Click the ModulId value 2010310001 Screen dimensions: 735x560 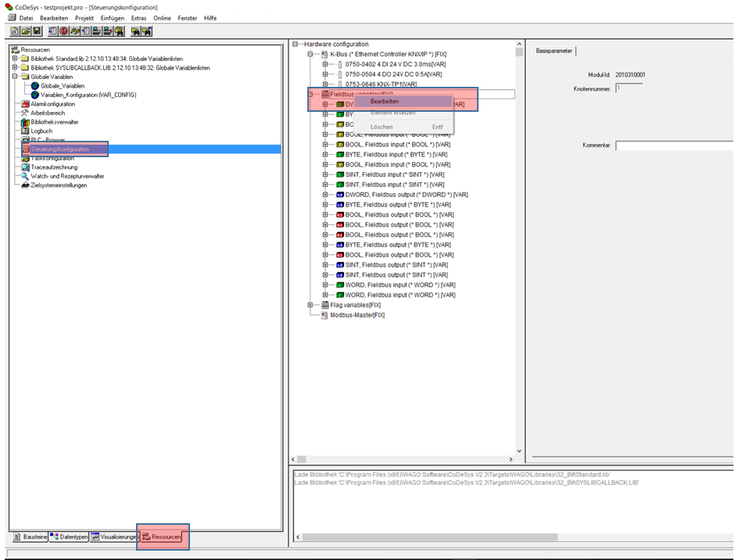point(630,74)
